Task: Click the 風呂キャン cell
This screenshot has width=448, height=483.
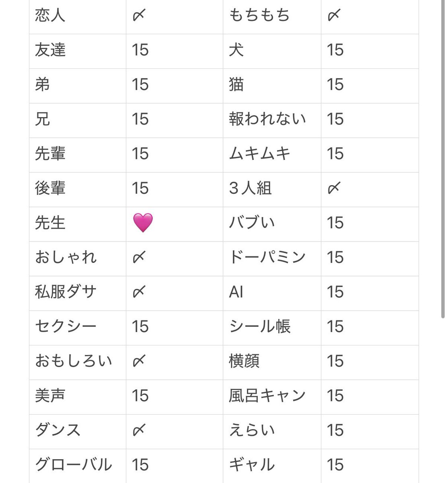Action: (272, 397)
